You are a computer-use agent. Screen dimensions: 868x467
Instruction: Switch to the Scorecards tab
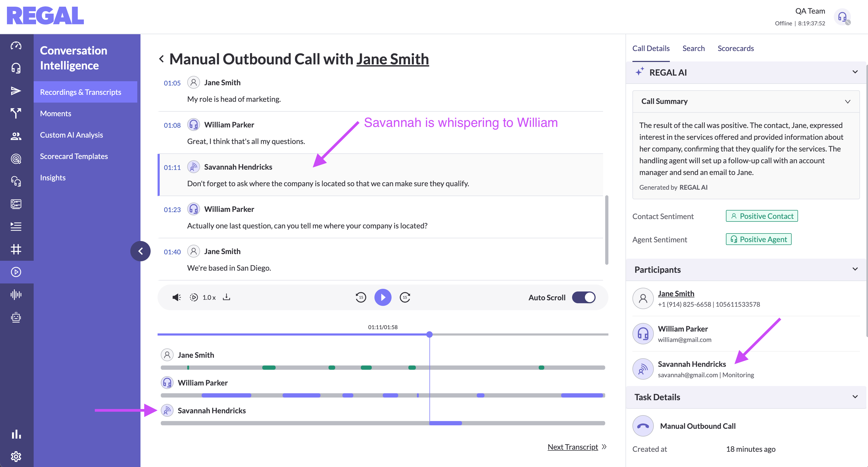tap(736, 48)
